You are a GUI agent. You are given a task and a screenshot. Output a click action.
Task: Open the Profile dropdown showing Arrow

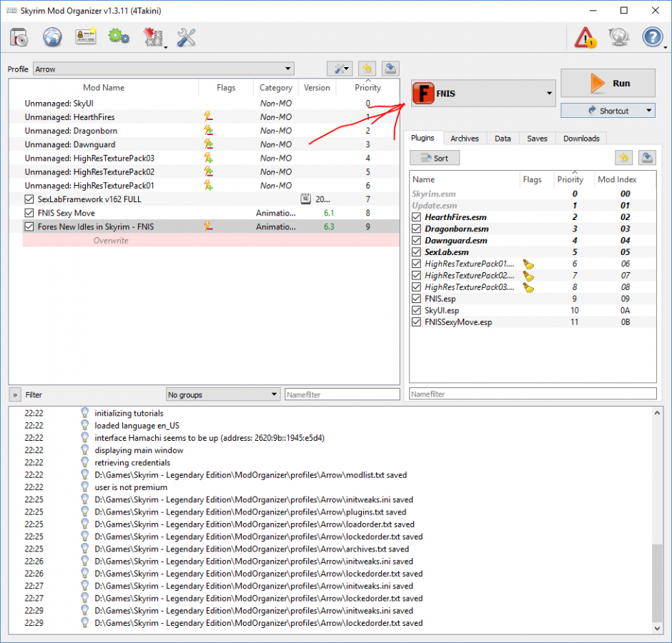pos(164,69)
